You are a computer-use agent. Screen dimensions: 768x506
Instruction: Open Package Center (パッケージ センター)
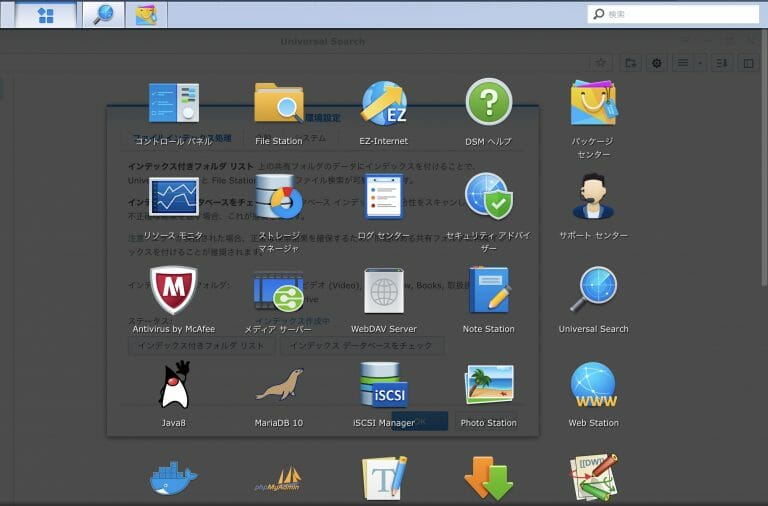(594, 103)
